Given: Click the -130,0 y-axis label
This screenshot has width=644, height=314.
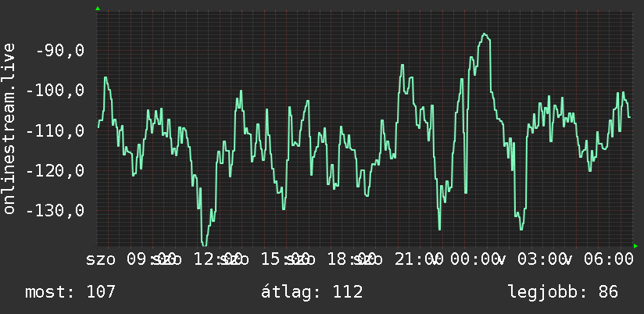Looking at the screenshot, I should coord(55,211).
